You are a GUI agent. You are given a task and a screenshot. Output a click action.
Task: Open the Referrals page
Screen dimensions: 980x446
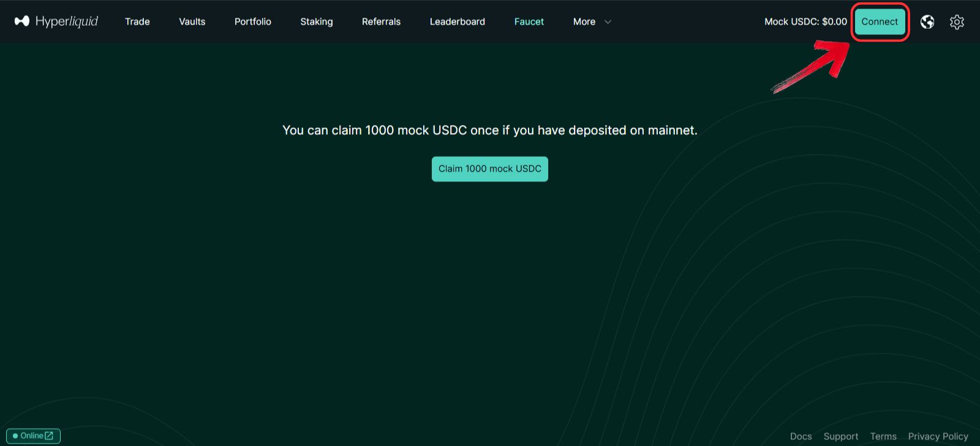coord(381,21)
